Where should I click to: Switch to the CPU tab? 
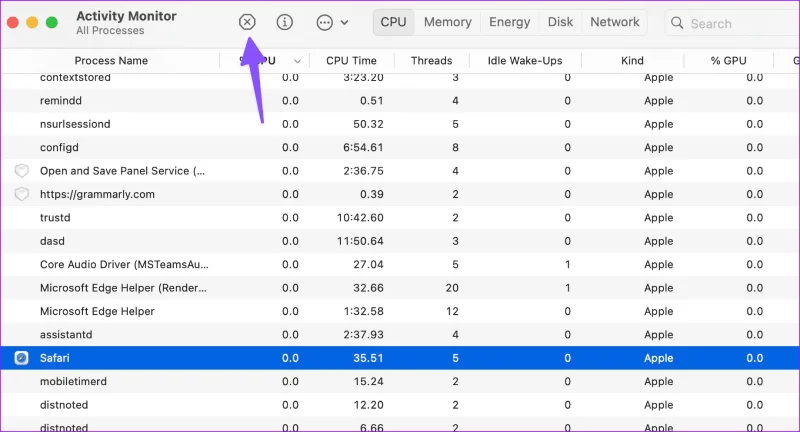pos(393,22)
